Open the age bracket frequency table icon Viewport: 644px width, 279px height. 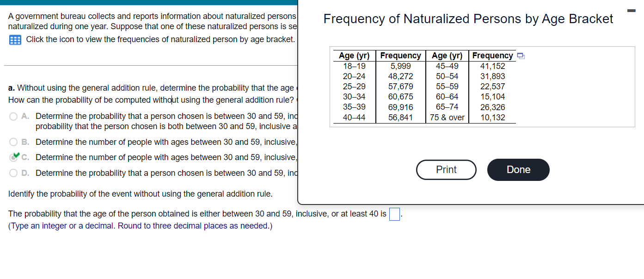point(15,40)
